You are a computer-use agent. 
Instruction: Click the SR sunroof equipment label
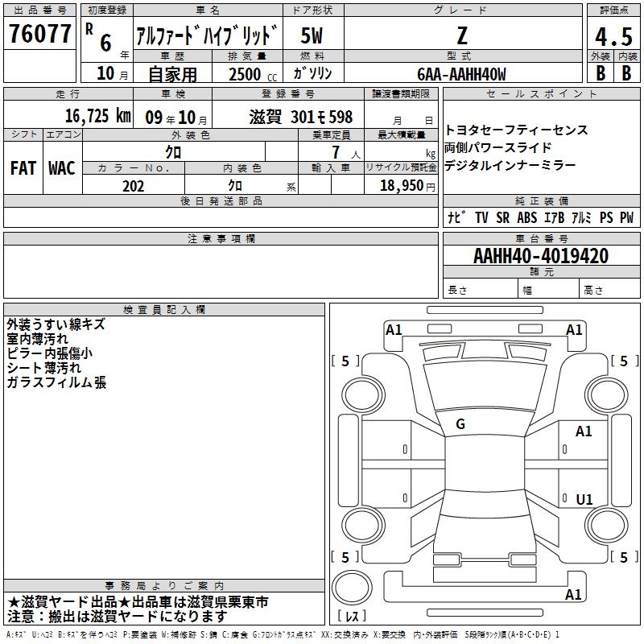pyautogui.click(x=504, y=217)
